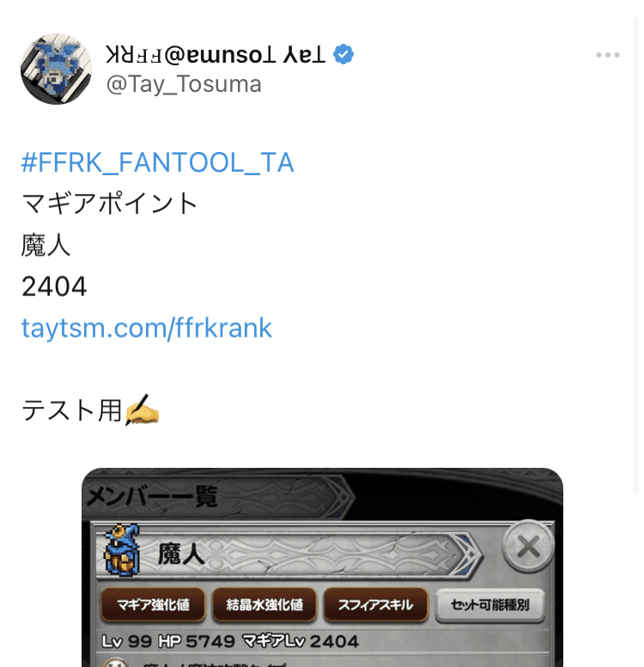Click the black mage sprite in game panel
The height and width of the screenshot is (667, 644).
tap(122, 550)
